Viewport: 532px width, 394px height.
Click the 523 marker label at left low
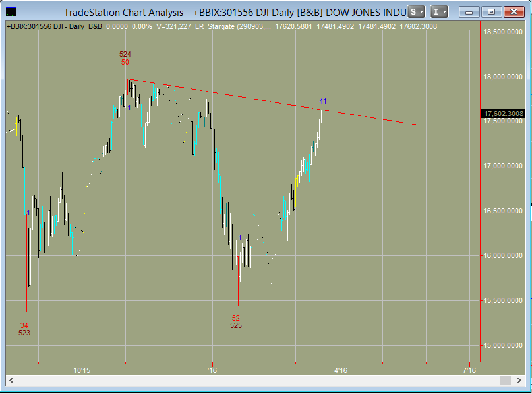24,333
